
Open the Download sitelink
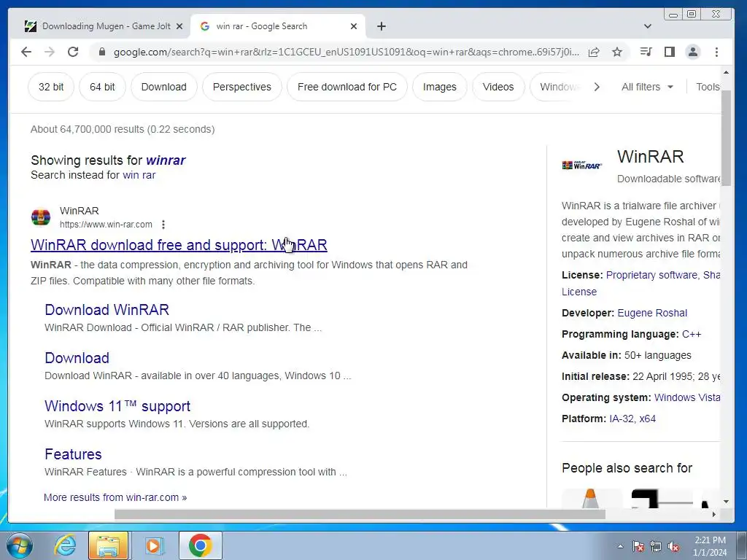tap(77, 357)
